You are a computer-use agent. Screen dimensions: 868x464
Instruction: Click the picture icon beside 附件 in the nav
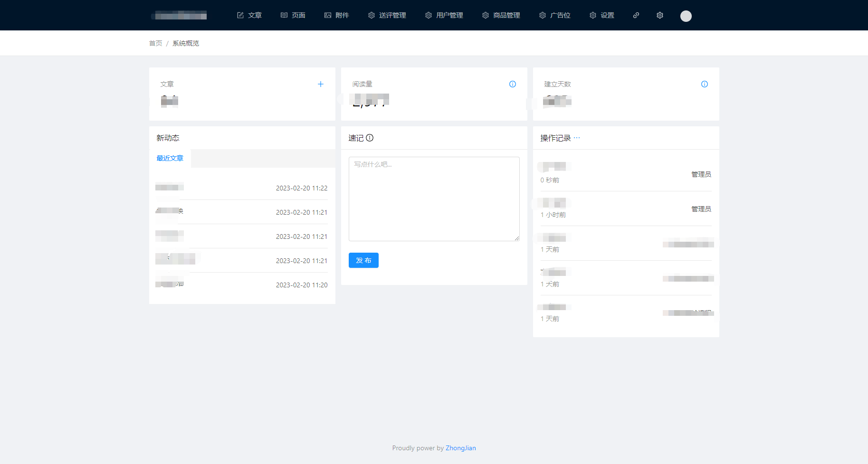(328, 15)
